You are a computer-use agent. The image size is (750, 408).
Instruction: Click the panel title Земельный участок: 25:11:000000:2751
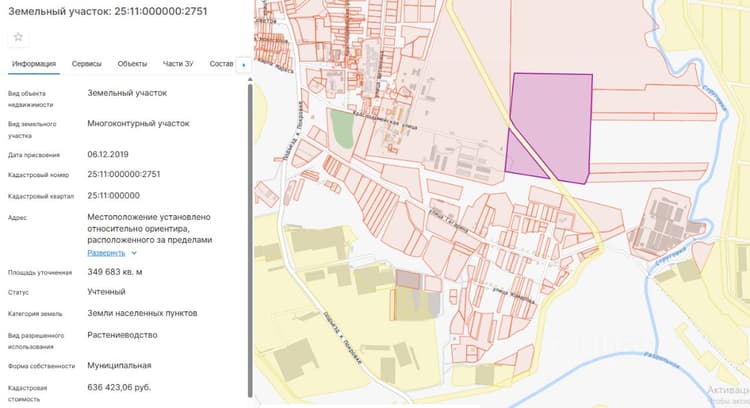[108, 11]
